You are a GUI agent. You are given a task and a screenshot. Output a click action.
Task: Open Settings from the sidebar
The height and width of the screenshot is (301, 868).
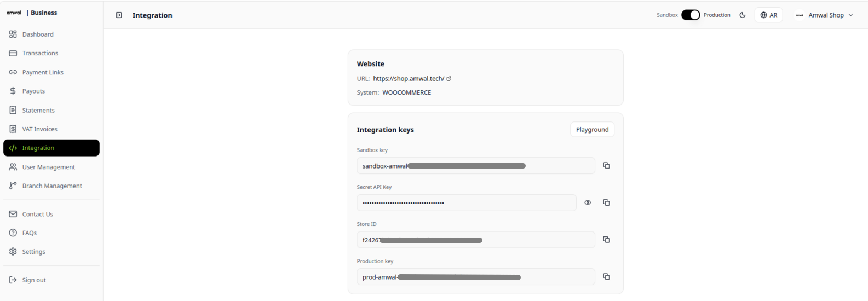pyautogui.click(x=51, y=252)
